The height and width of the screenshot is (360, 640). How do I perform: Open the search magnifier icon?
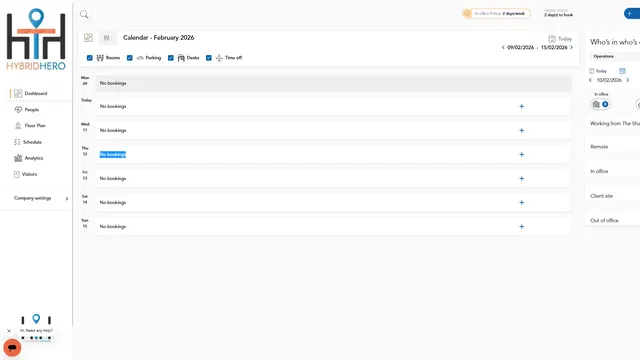[x=84, y=15]
